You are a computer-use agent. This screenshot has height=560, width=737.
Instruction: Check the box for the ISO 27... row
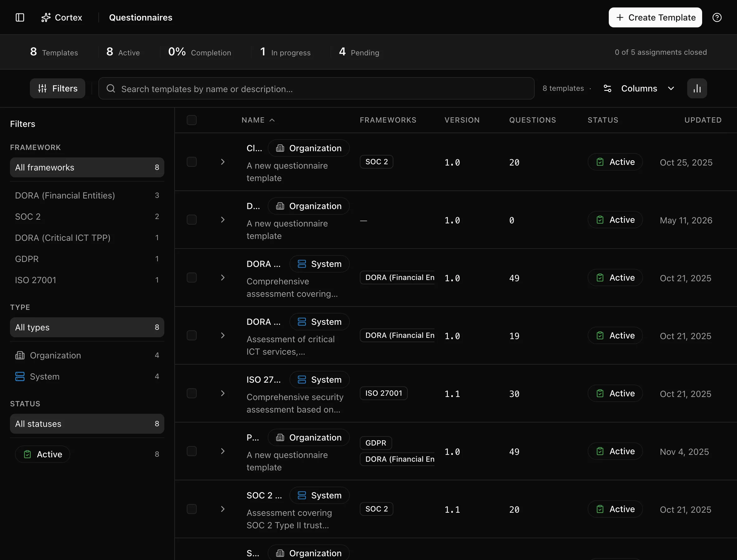pyautogui.click(x=192, y=393)
